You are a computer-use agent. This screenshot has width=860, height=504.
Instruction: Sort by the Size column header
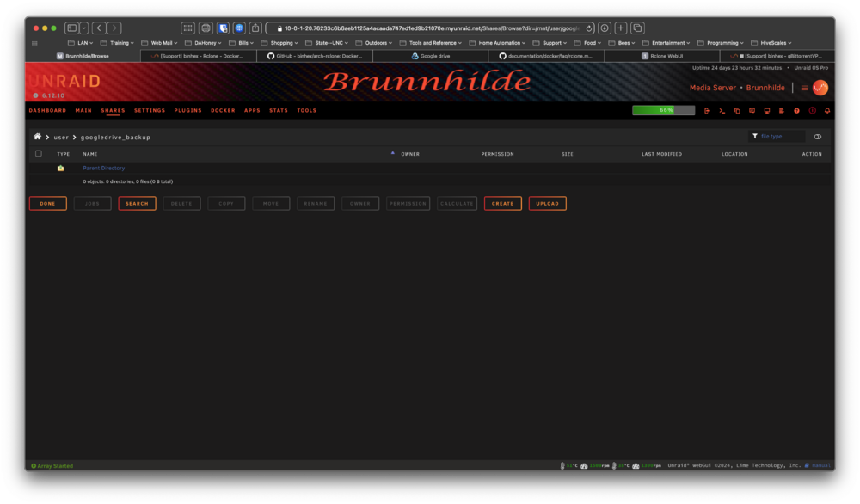(567, 154)
